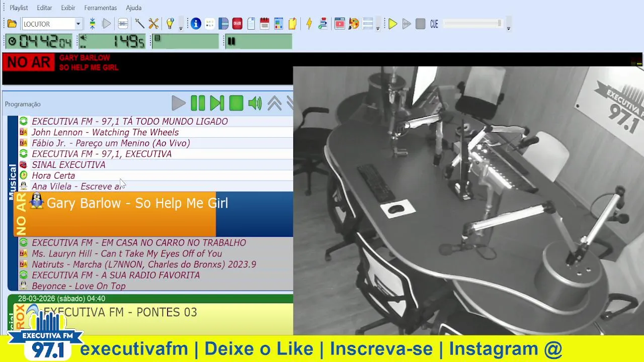The image size is (644, 362).
Task: Select 'Natiruts - Marcha (L7NNON, Charles do Bronxs) 2023.9'
Action: (x=156, y=264)
